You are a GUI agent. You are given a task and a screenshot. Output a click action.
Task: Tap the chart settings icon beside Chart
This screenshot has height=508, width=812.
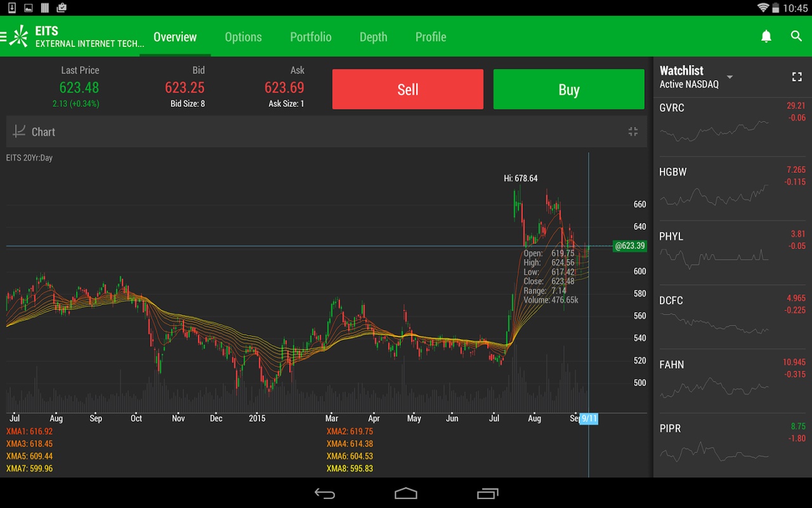[20, 131]
